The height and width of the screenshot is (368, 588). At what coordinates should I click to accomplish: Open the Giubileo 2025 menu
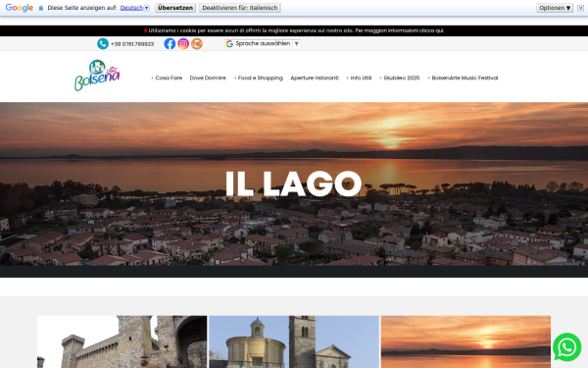coord(400,79)
